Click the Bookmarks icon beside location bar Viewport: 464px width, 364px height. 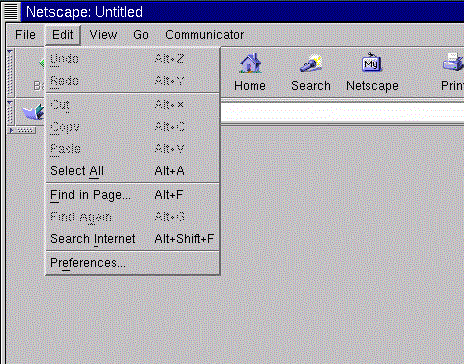tap(33, 112)
